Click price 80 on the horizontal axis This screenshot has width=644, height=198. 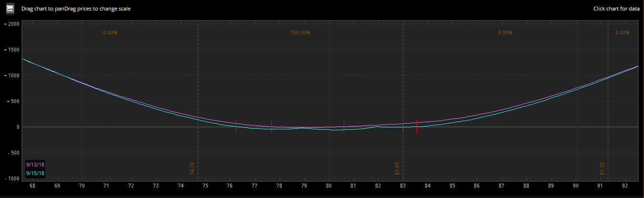click(x=329, y=186)
